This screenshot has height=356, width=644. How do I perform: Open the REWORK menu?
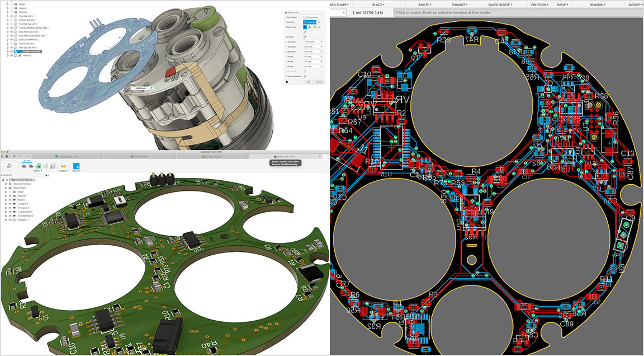click(x=598, y=4)
